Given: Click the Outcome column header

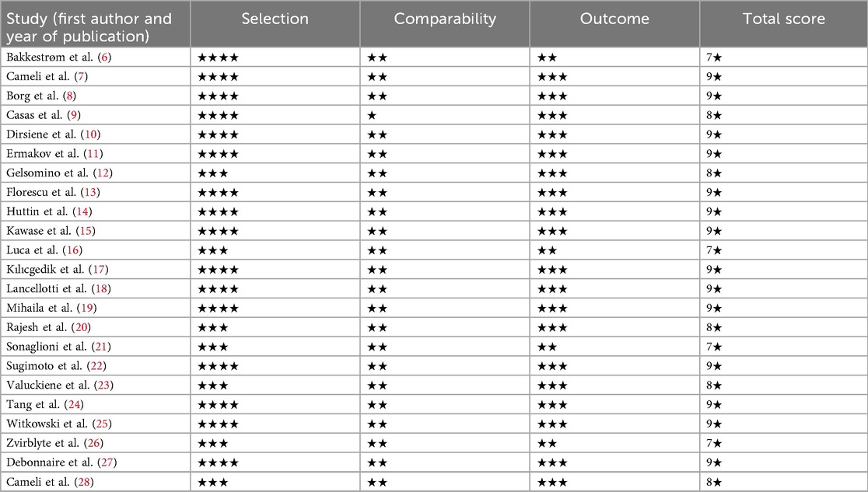Looking at the screenshot, I should 614,19.
